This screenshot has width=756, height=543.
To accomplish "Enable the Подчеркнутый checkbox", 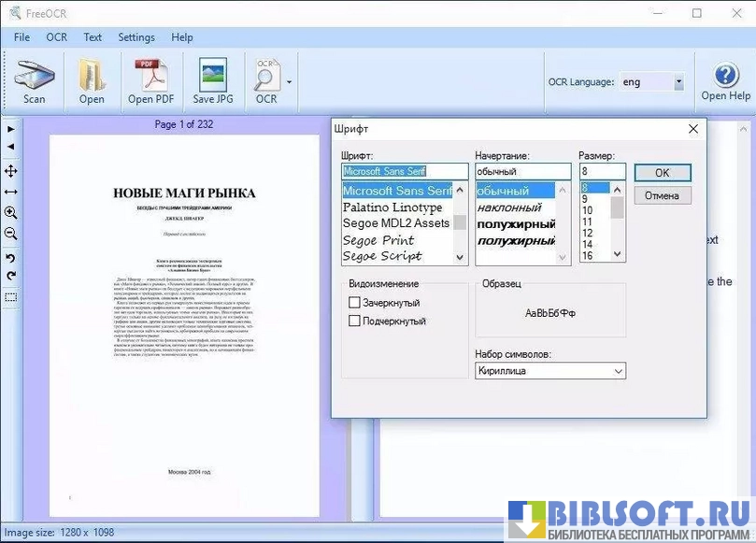I will pos(354,321).
